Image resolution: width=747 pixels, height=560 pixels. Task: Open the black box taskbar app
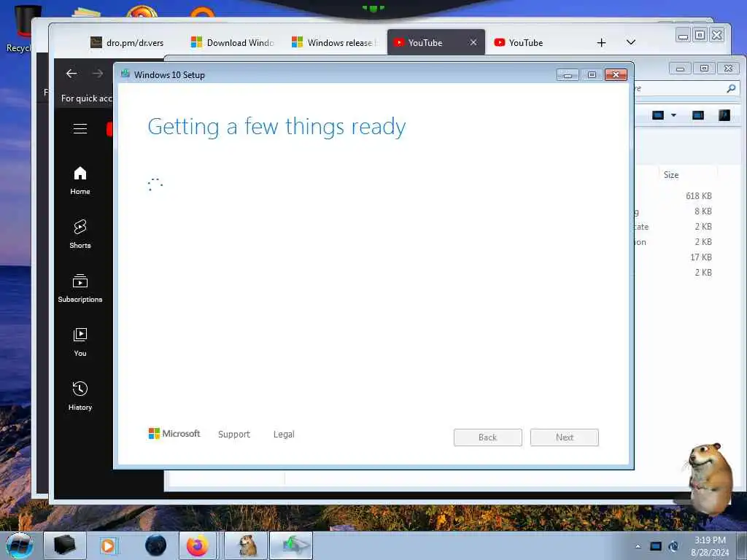tap(65, 545)
